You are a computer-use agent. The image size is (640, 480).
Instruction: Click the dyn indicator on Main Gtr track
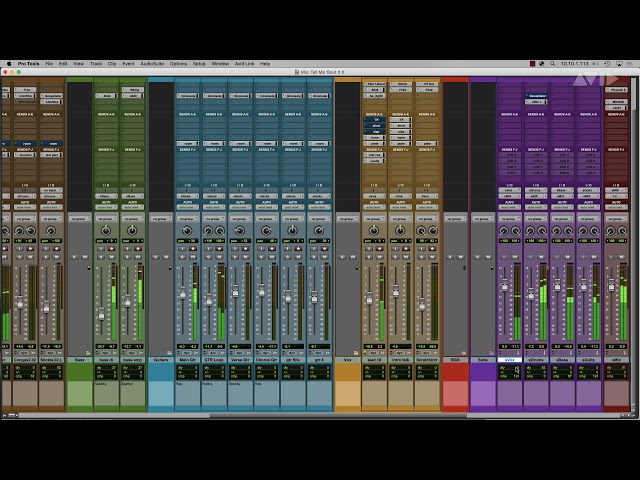point(187,353)
